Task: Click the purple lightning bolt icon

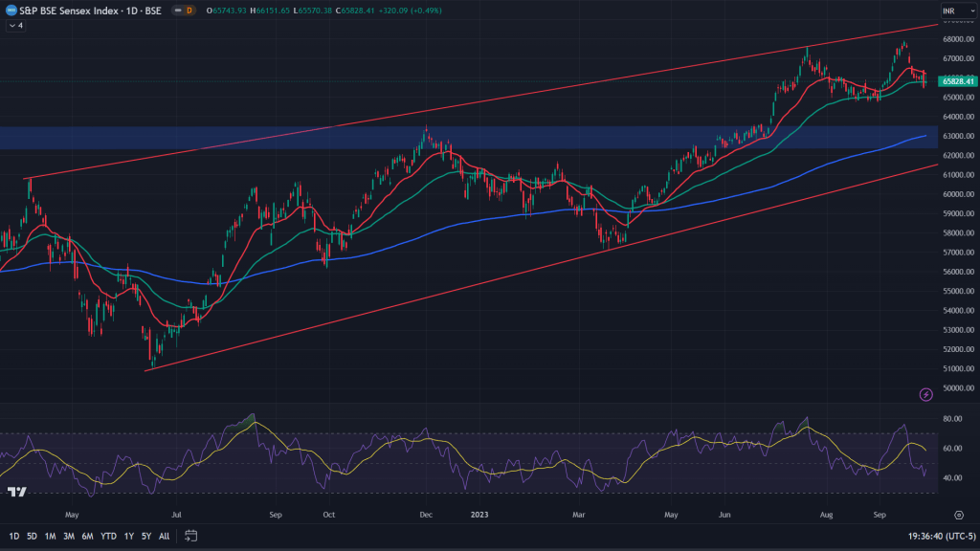Action: coord(925,394)
